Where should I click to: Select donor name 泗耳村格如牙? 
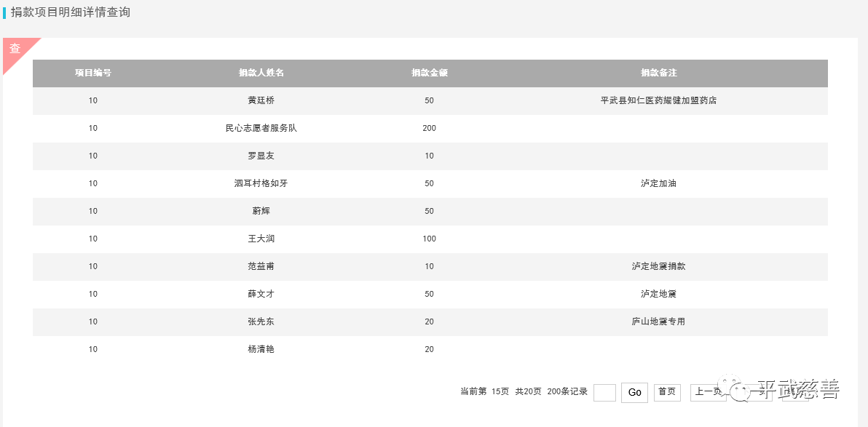[x=261, y=183]
